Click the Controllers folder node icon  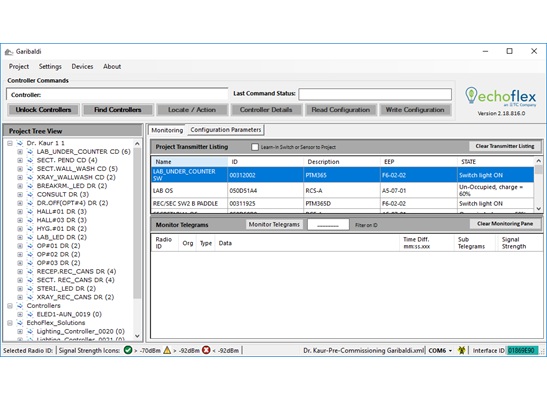coord(20,306)
